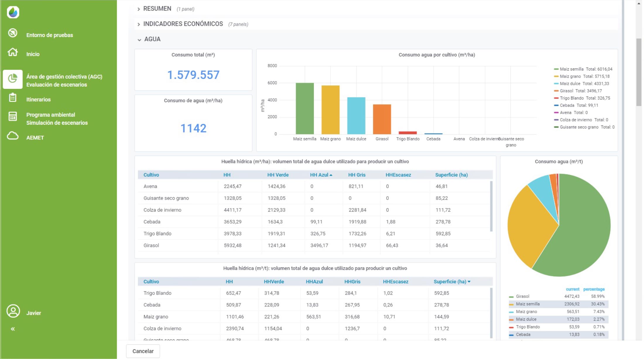
Task: Sort m³/ha table by HH Verde
Action: click(278, 175)
